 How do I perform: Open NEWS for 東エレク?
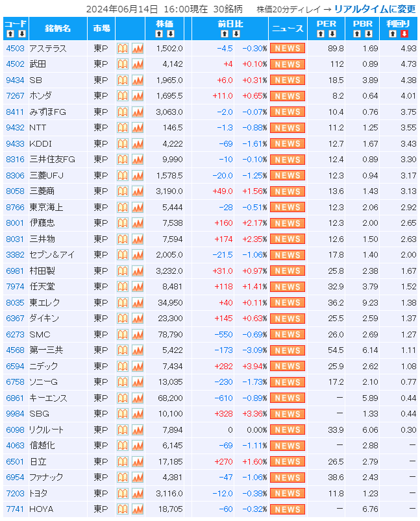287,302
